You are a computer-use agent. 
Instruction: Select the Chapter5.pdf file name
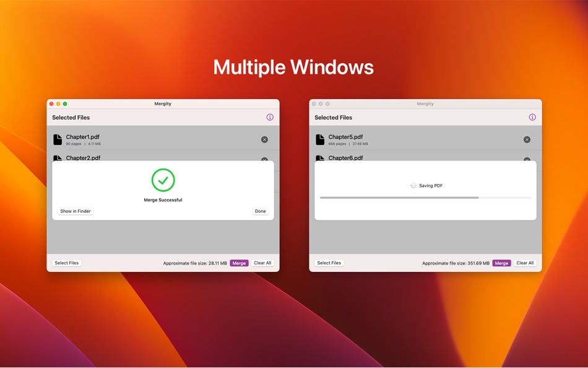click(x=345, y=137)
